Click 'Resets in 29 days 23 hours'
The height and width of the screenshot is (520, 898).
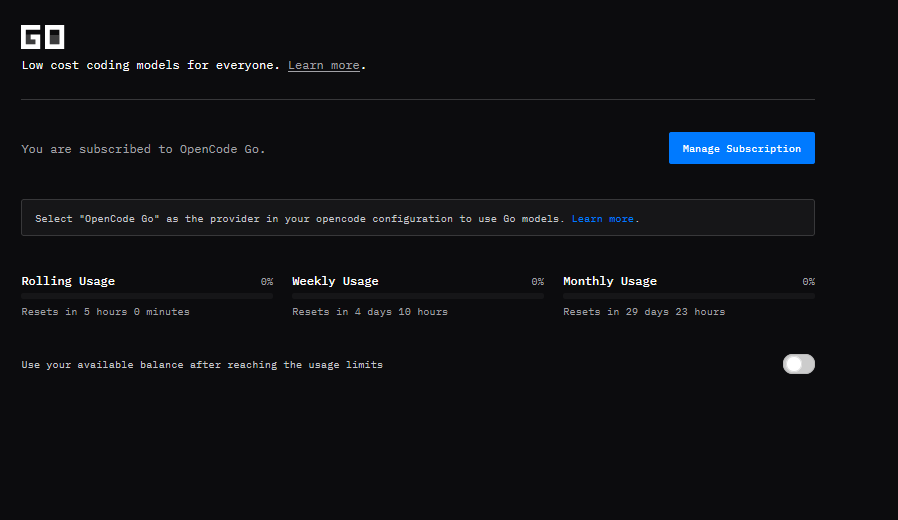644,312
